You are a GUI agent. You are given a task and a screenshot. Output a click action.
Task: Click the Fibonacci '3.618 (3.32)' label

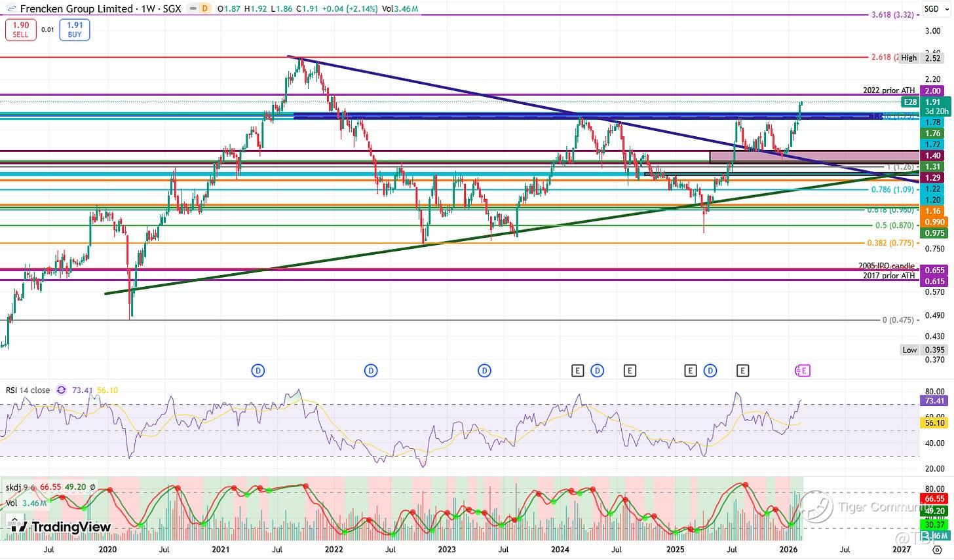coord(893,14)
